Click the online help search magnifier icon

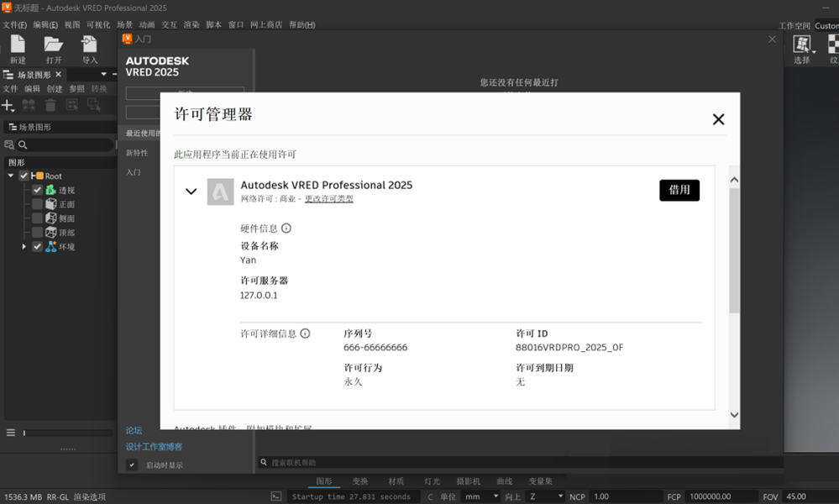coord(264,462)
